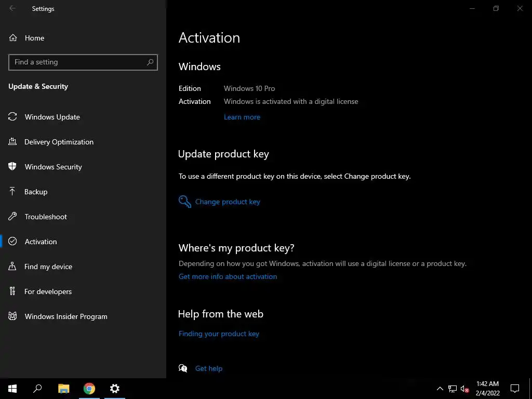Go back using the Settings back arrow
This screenshot has height=399, width=532.
tap(12, 8)
